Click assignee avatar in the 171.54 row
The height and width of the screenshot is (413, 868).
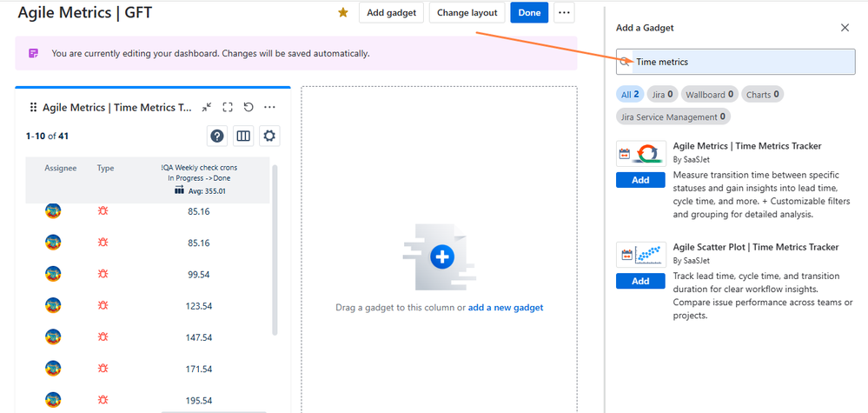click(x=53, y=369)
